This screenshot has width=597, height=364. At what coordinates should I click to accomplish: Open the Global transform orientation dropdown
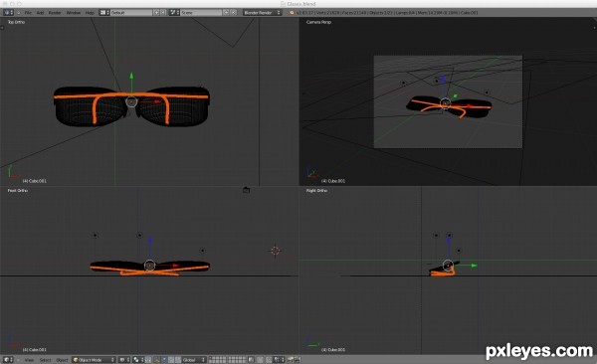[194, 360]
